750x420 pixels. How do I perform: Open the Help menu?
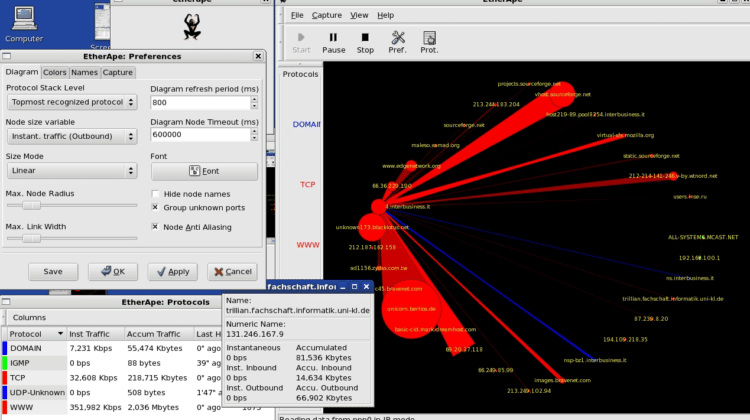(x=386, y=15)
